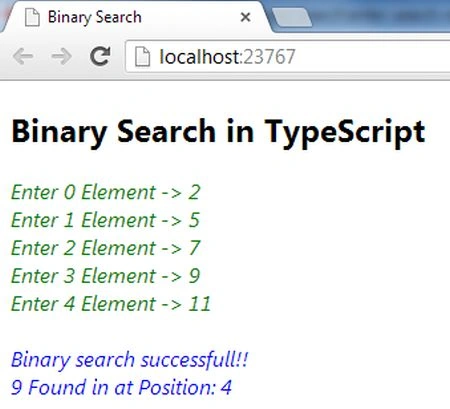The width and height of the screenshot is (450, 409).
Task: Click the value 11 in element list
Action: (x=200, y=304)
